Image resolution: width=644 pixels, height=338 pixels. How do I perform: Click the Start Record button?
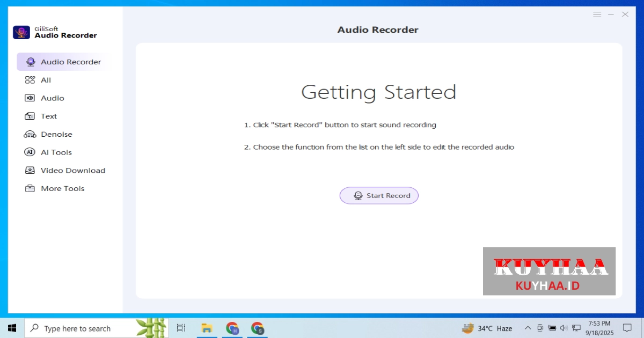tap(379, 196)
